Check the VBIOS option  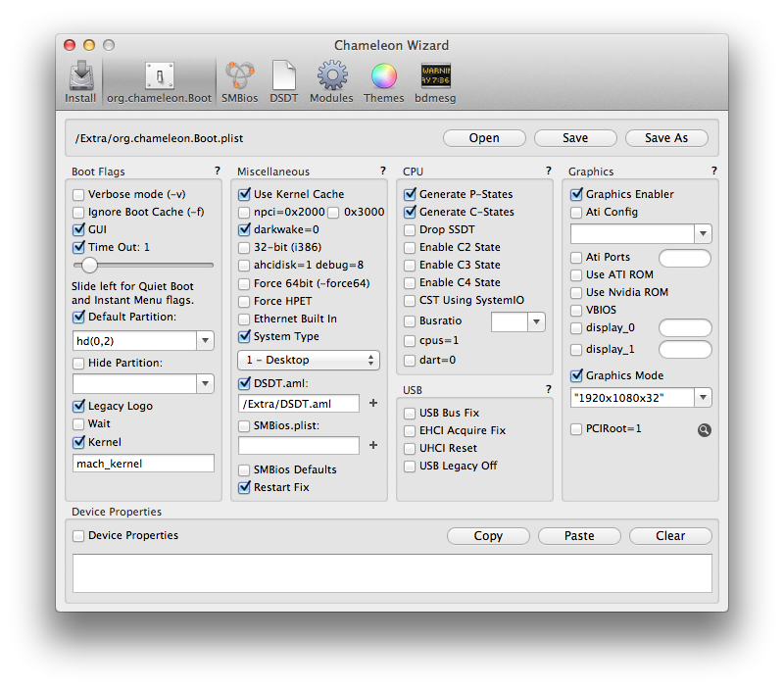[x=576, y=311]
